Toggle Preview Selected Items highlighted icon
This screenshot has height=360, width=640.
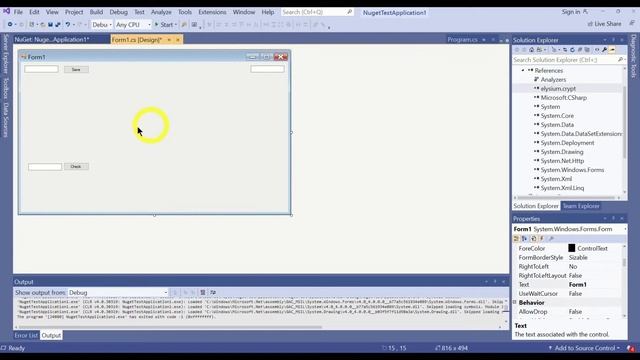tap(612, 50)
